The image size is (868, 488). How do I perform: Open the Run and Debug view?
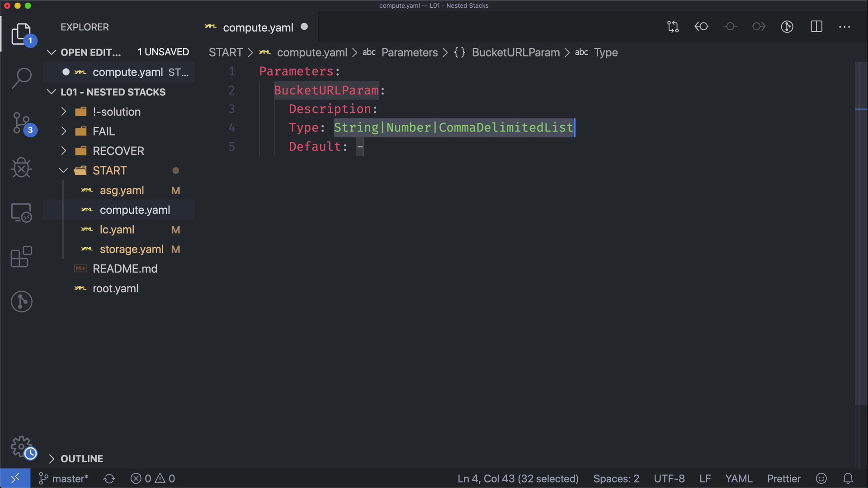point(21,168)
